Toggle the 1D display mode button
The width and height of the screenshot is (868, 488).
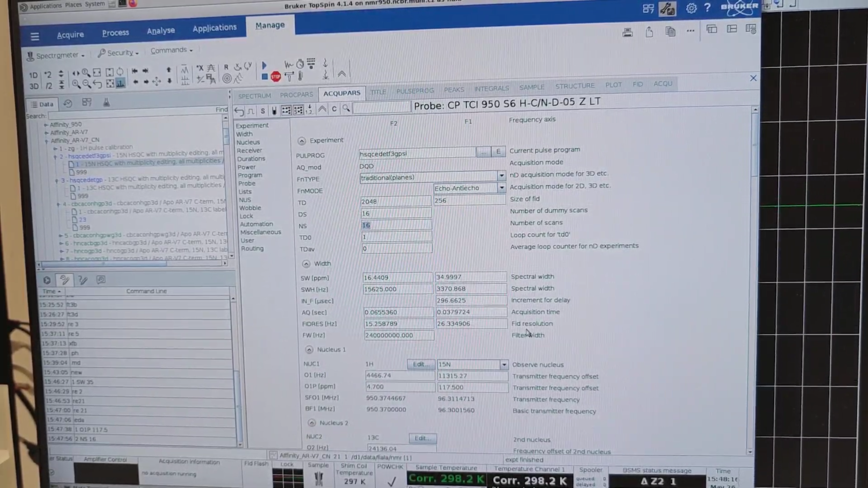[x=33, y=75]
